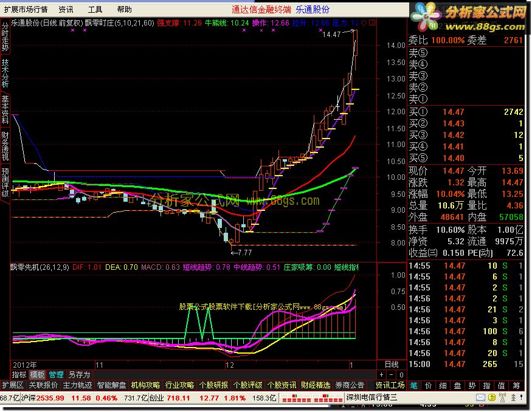Open the 资讯 menu

click(x=66, y=10)
